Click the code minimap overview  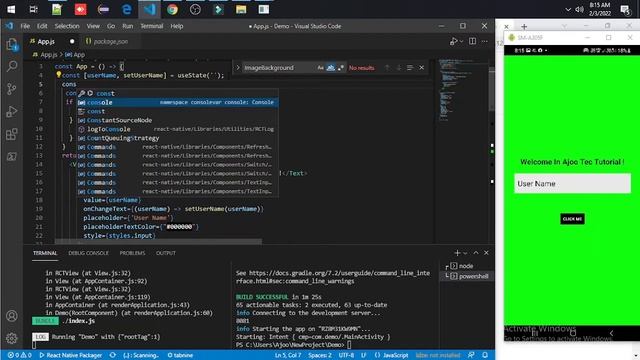463,90
